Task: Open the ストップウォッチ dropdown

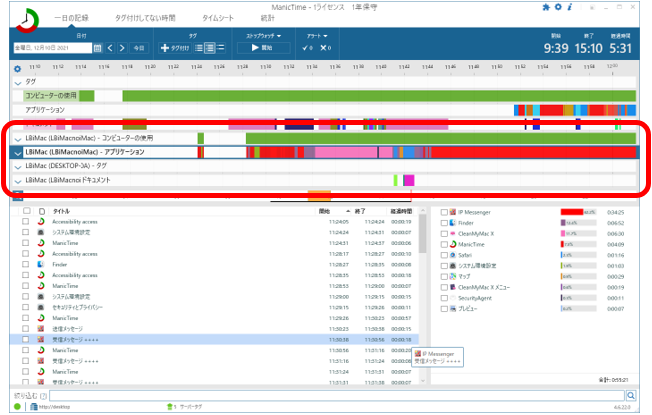Action: click(264, 36)
